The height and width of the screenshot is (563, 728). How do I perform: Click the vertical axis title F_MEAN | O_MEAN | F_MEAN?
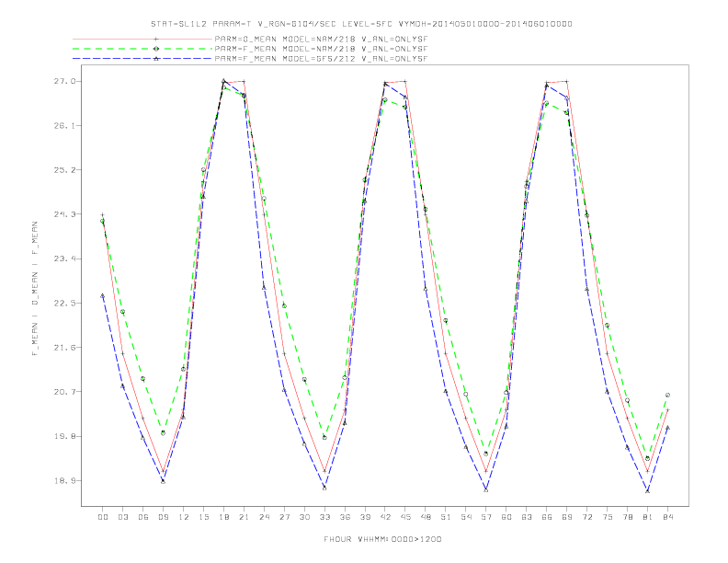coord(35,289)
